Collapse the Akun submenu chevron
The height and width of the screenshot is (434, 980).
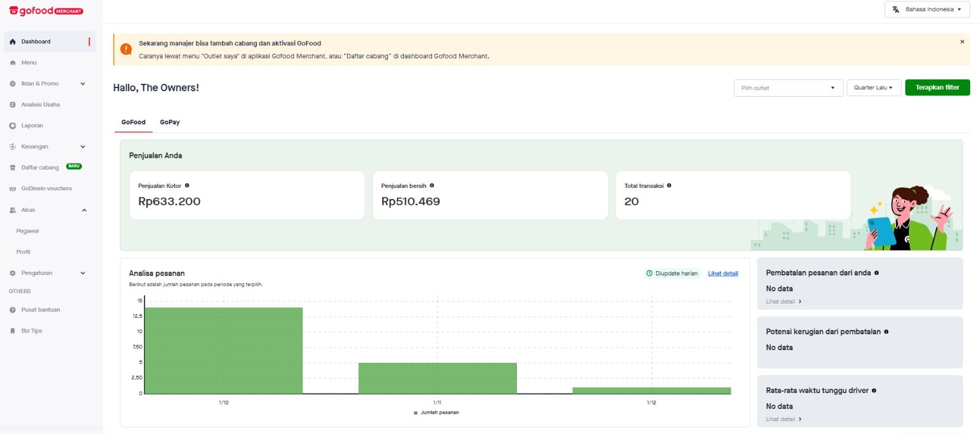(x=84, y=210)
